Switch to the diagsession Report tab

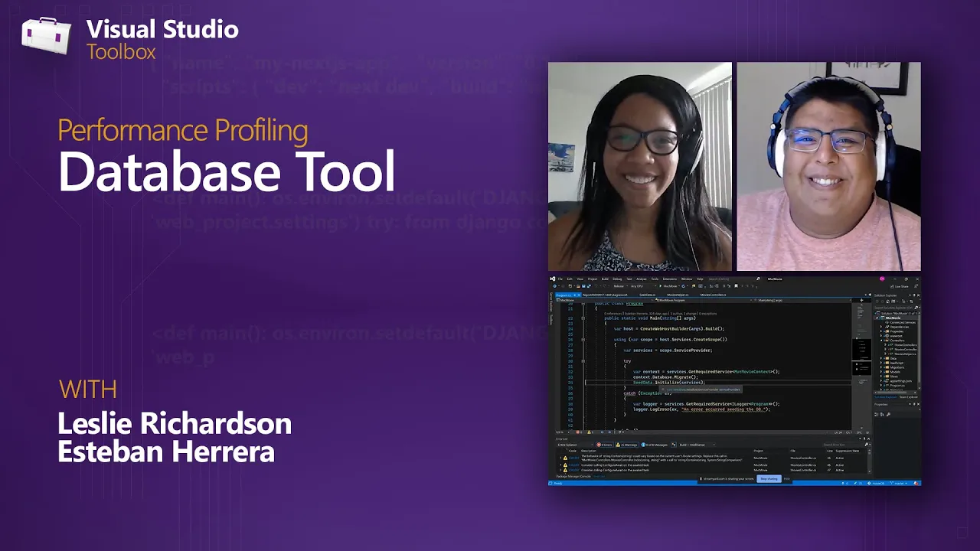point(605,295)
